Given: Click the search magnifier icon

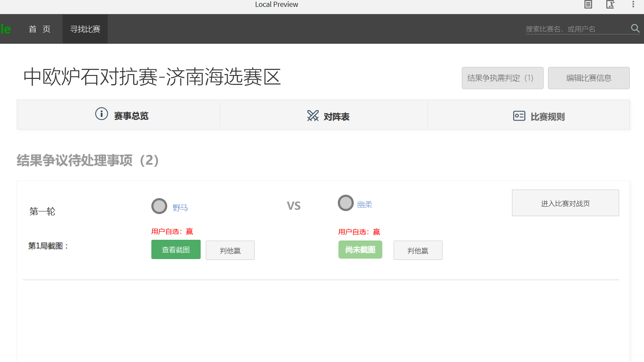Looking at the screenshot, I should (635, 28).
